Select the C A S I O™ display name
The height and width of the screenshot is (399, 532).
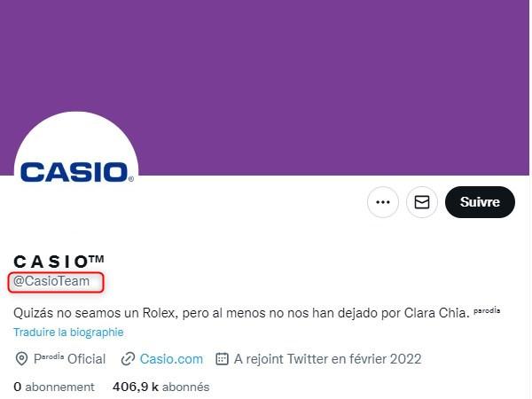click(59, 262)
